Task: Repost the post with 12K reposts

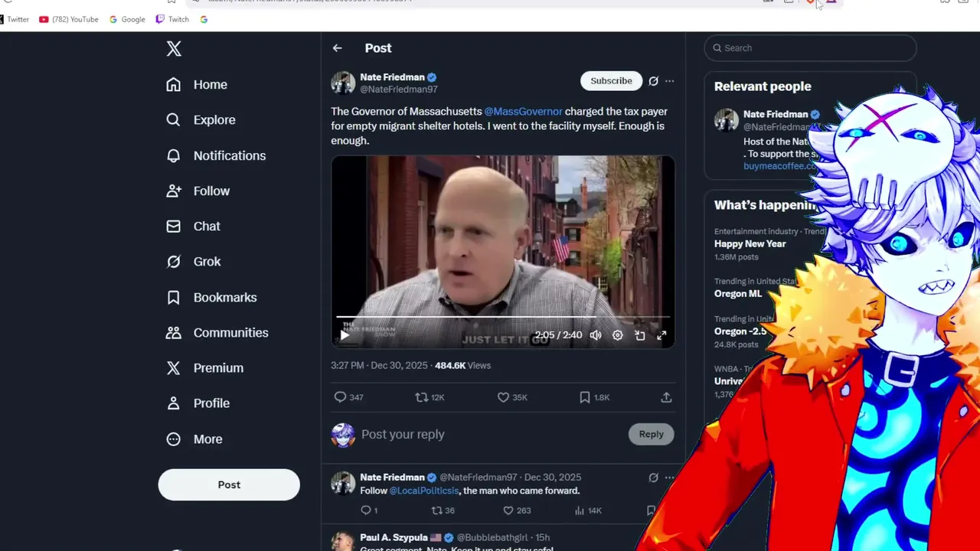Action: [430, 397]
